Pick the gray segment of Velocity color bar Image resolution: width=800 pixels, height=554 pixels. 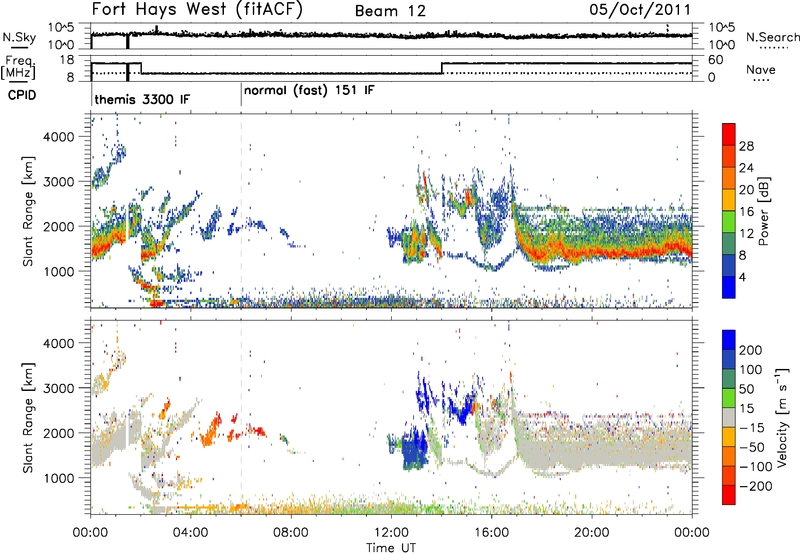coord(729,418)
